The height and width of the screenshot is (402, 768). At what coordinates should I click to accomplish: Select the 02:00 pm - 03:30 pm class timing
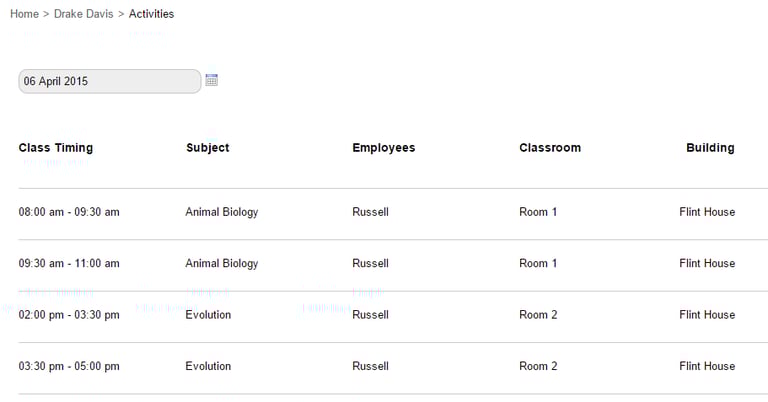click(x=69, y=315)
